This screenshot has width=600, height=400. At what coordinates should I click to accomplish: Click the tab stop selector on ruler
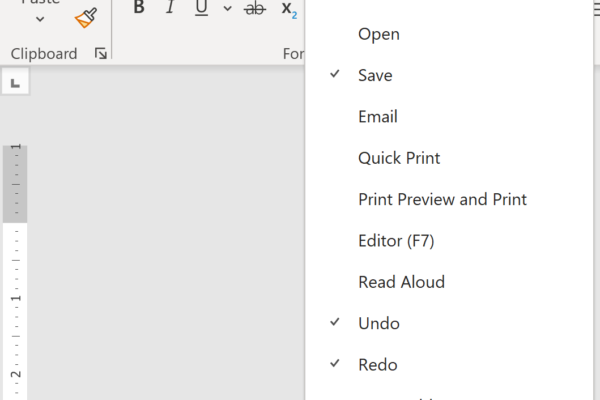(x=15, y=82)
